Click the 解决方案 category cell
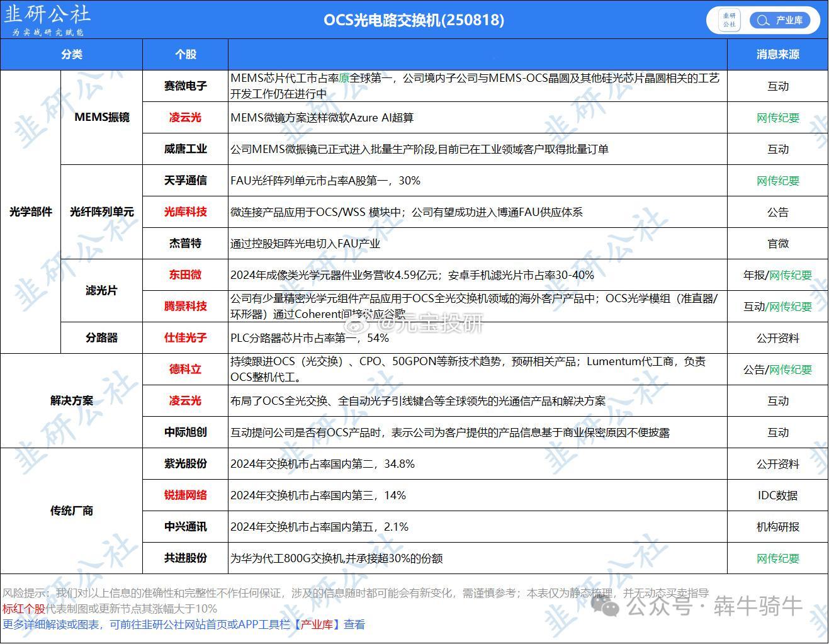The width and height of the screenshot is (829, 644). (x=72, y=400)
